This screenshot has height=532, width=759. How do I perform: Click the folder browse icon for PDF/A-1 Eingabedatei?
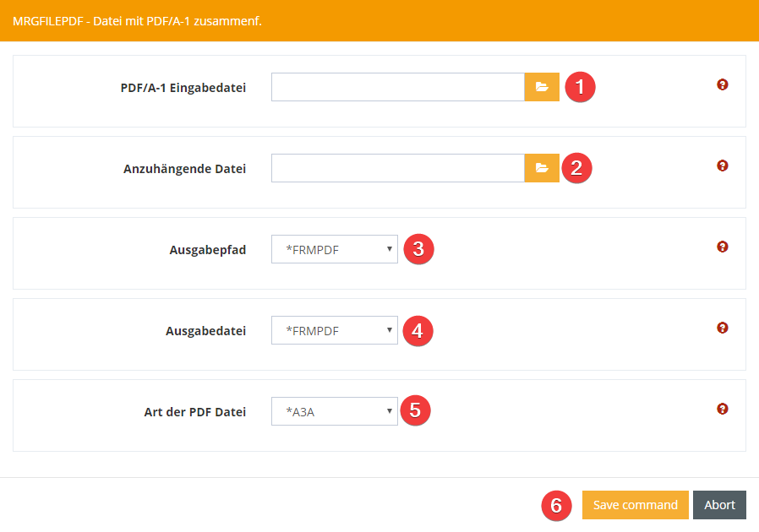tap(542, 87)
